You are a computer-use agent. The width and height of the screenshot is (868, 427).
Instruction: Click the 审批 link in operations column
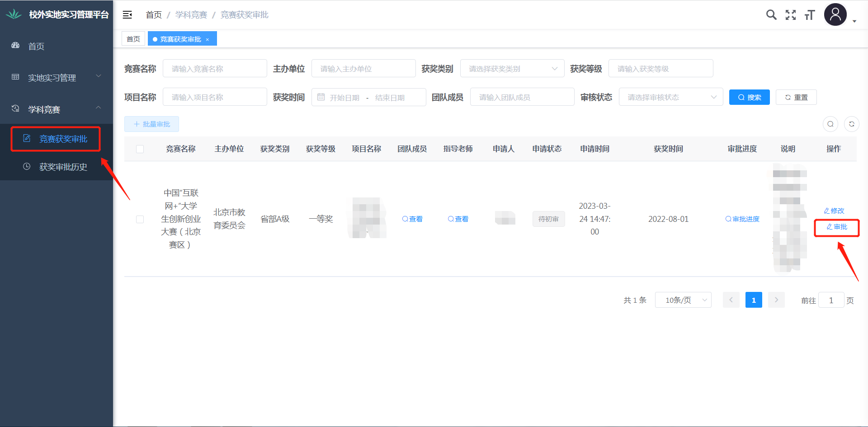tap(837, 227)
